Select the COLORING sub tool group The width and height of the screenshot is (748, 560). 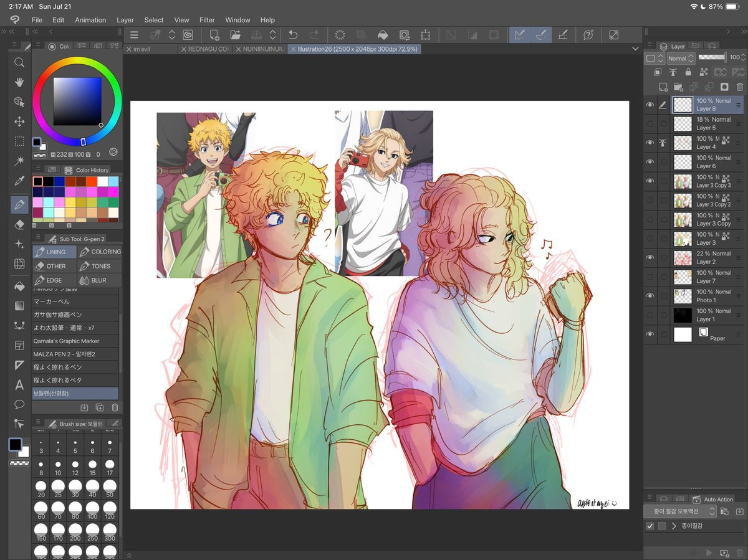click(99, 252)
